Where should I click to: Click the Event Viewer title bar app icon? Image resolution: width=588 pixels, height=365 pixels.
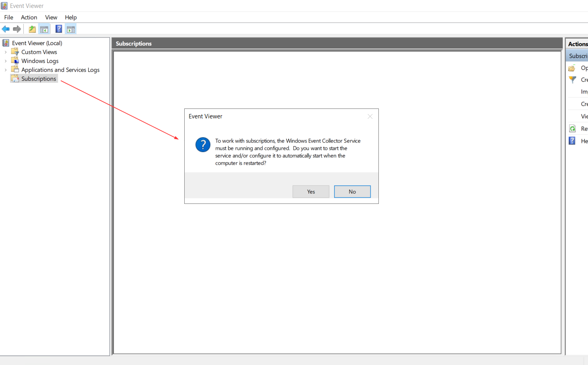pos(4,6)
